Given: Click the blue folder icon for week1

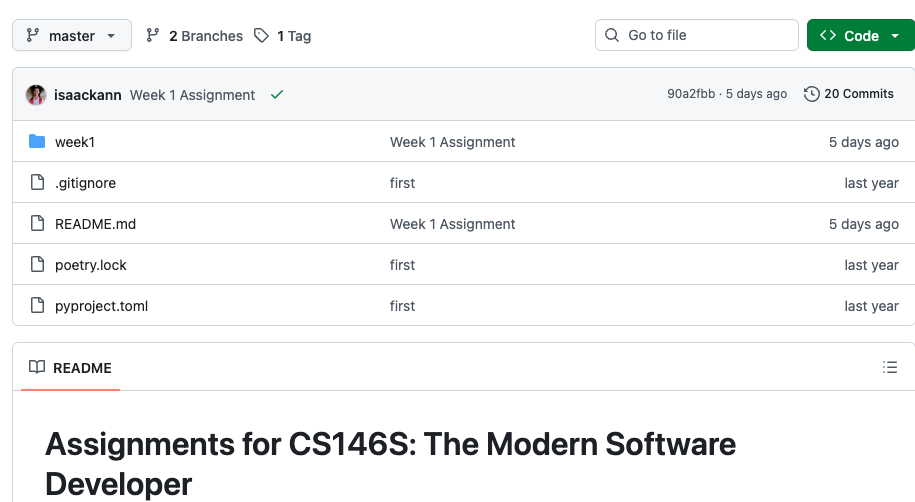Looking at the screenshot, I should click(37, 141).
